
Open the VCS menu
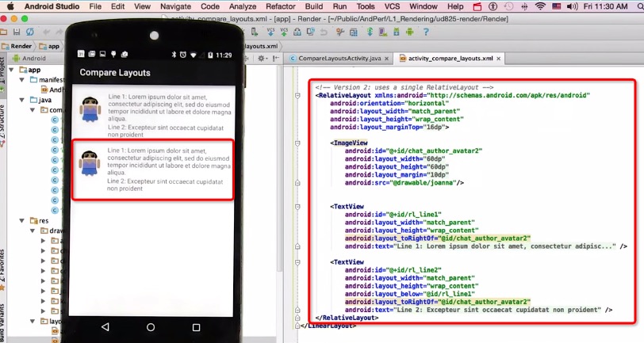click(392, 6)
